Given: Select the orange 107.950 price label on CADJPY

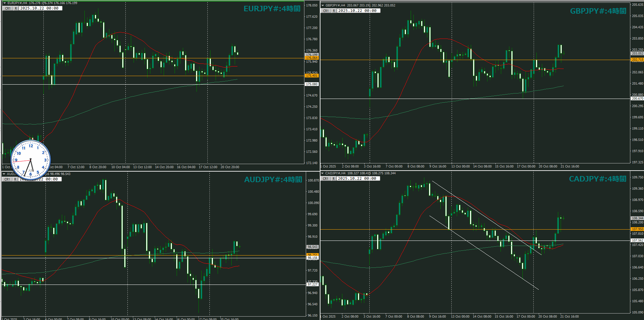Looking at the screenshot, I should click(x=637, y=229).
